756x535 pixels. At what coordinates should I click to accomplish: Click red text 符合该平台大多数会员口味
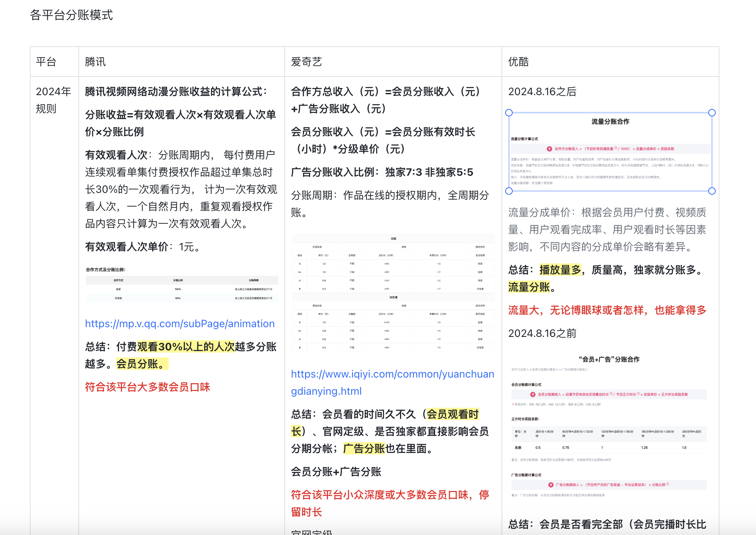coord(147,387)
